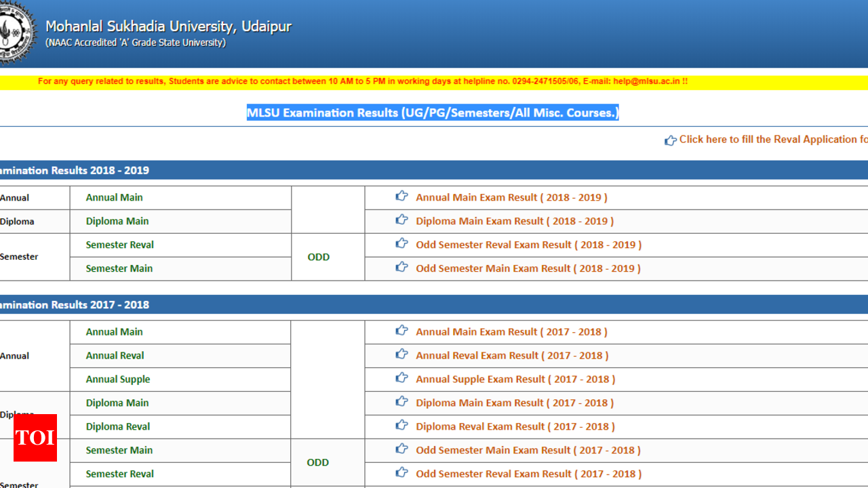Open Odd Semester Reval Exam Result (2018 - 2019)
This screenshot has height=488, width=868.
[x=528, y=245]
